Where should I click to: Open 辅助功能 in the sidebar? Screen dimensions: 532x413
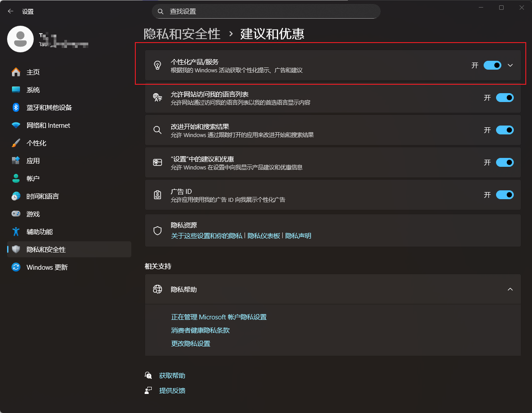coord(69,232)
